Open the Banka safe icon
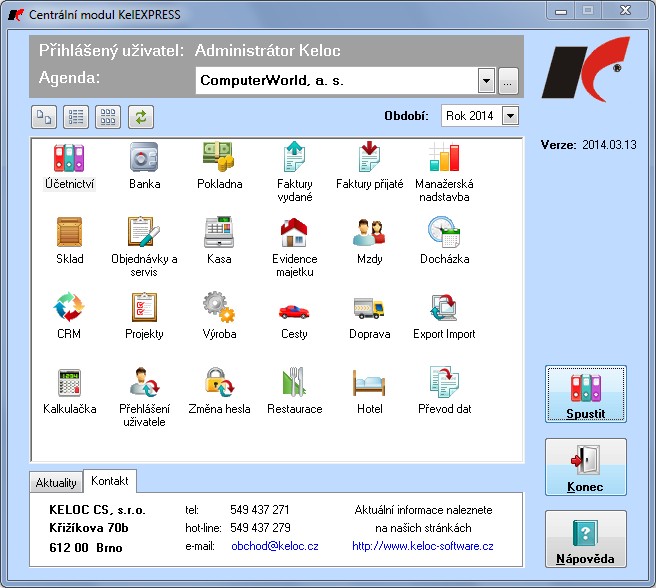This screenshot has height=588, width=656. pos(144,157)
